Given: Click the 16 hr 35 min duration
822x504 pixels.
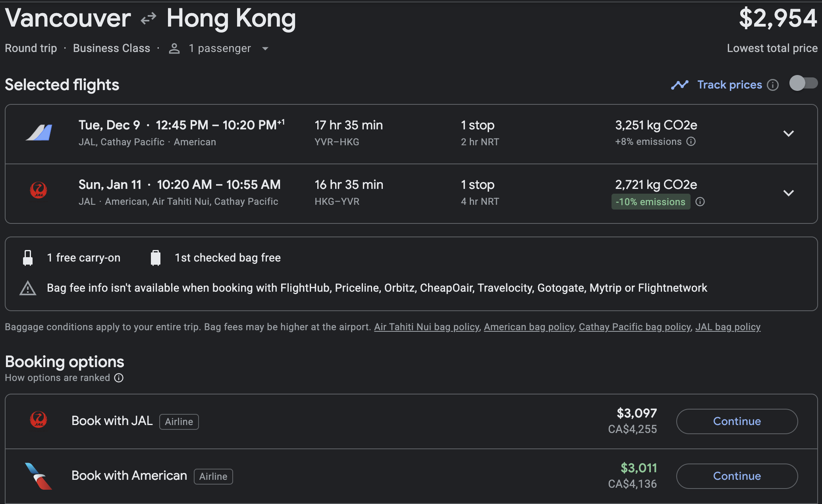Looking at the screenshot, I should pos(349,185).
